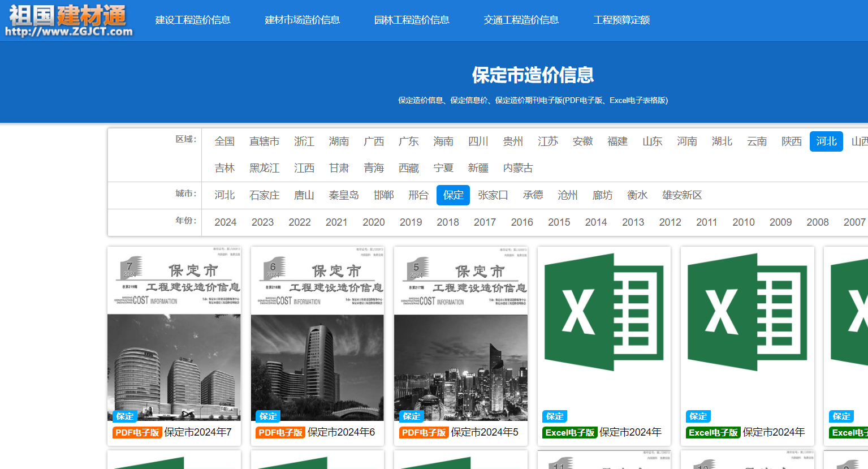Filter by year 2015

(x=559, y=222)
